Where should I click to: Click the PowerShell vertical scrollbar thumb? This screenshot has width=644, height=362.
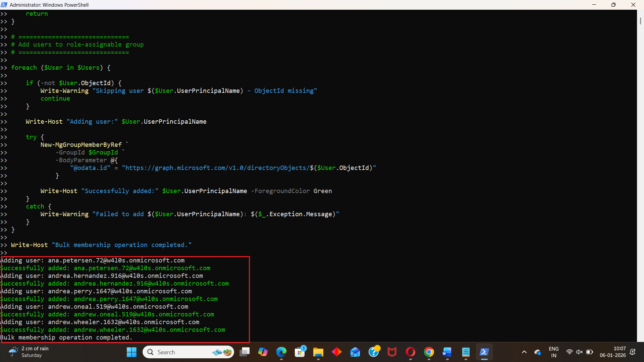click(x=640, y=21)
